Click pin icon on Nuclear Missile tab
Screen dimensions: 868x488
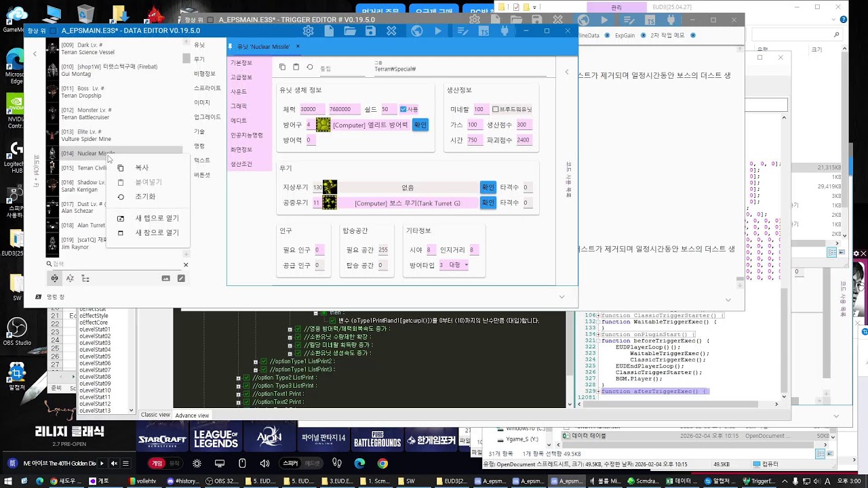[231, 47]
